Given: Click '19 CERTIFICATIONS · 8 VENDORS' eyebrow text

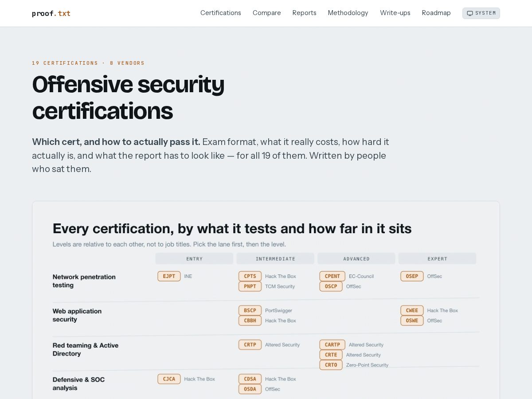Looking at the screenshot, I should pos(88,63).
